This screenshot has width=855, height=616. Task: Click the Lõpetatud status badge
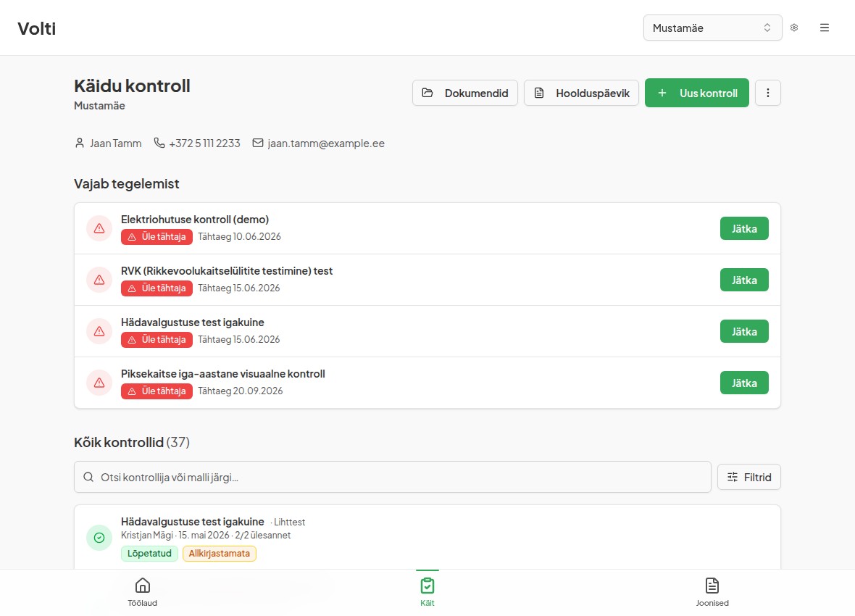(x=149, y=553)
